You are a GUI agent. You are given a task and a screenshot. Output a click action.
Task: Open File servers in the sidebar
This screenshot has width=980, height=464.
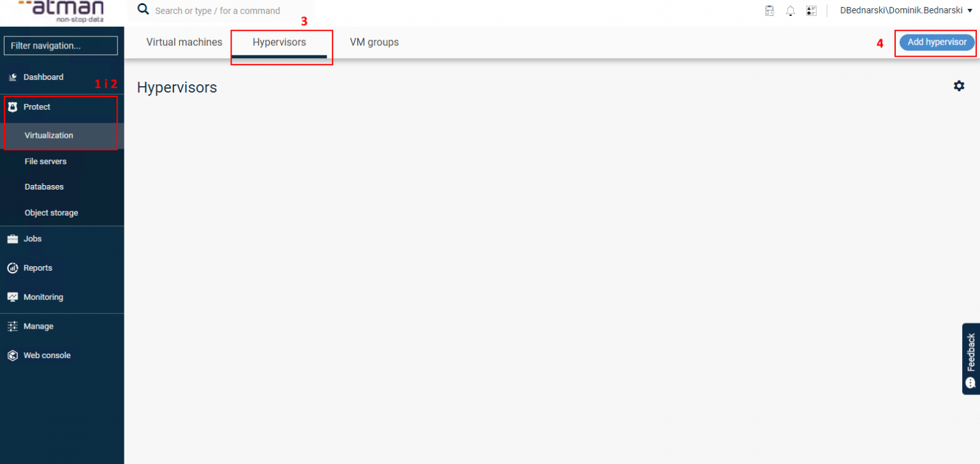tap(45, 161)
